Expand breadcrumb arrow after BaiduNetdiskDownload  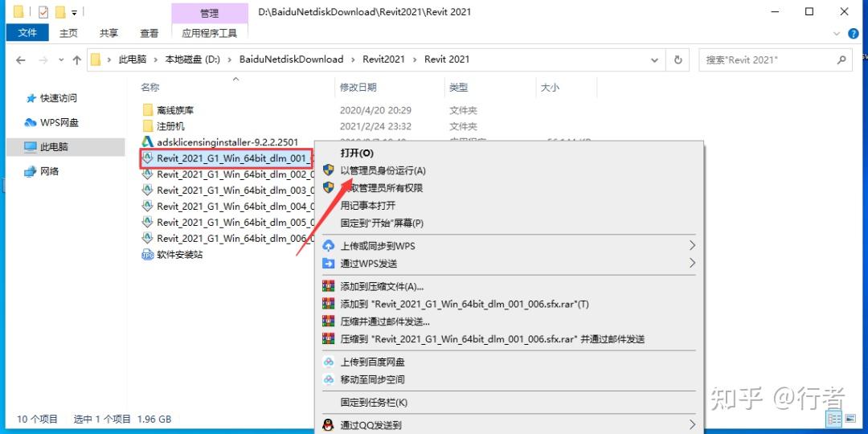point(353,59)
